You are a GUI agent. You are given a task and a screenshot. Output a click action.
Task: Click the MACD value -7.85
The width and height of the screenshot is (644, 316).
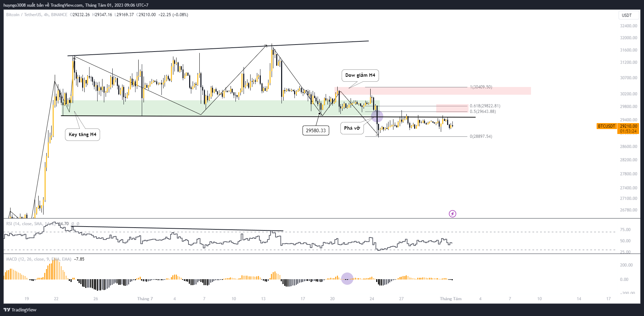(x=79, y=259)
